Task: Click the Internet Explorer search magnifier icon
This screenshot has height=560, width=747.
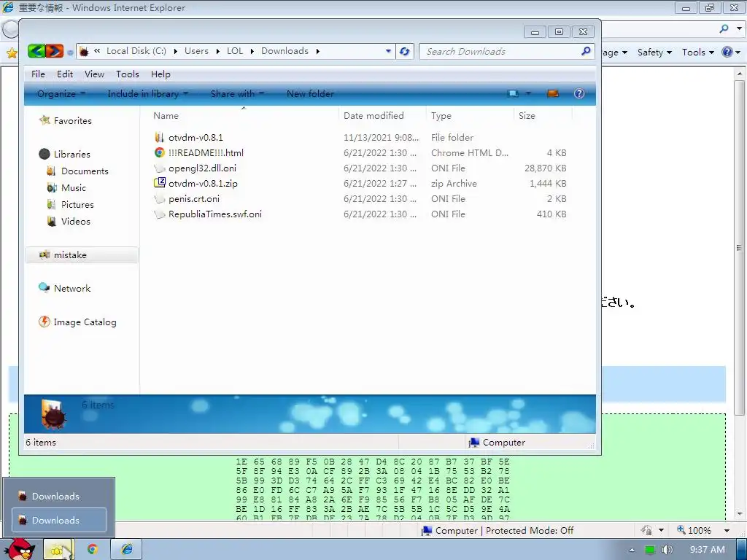Action: (x=724, y=28)
